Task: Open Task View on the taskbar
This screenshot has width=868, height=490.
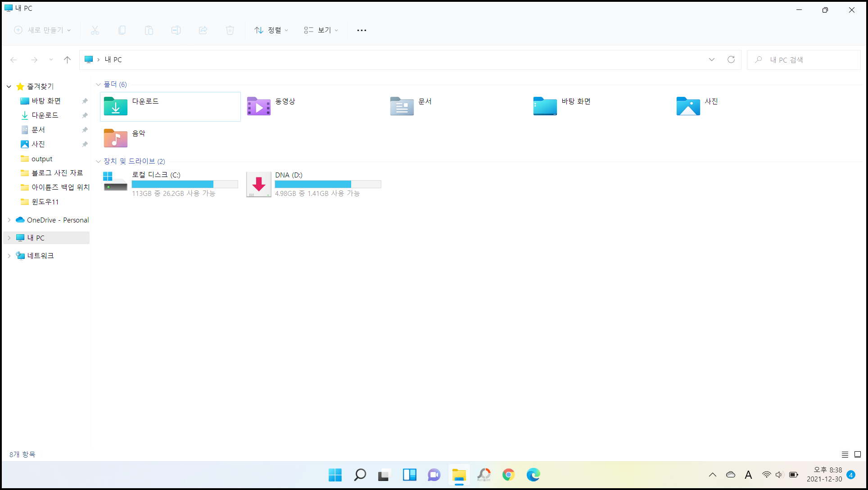Action: pos(384,475)
